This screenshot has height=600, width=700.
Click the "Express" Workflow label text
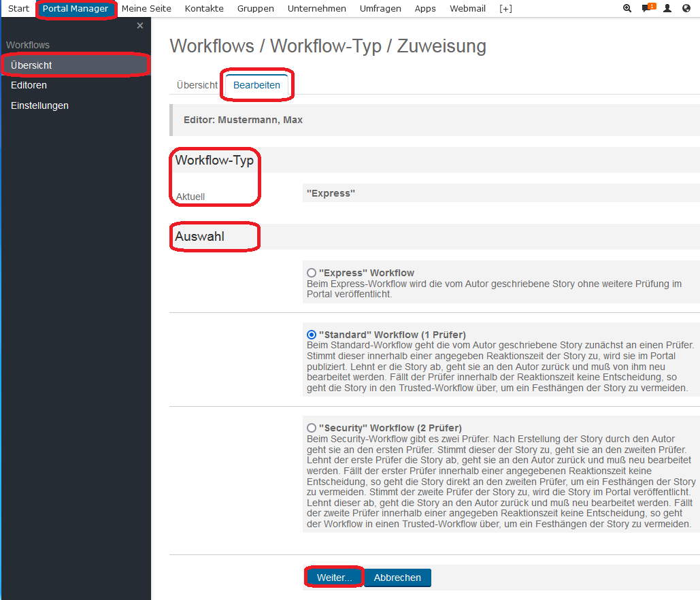(x=367, y=273)
